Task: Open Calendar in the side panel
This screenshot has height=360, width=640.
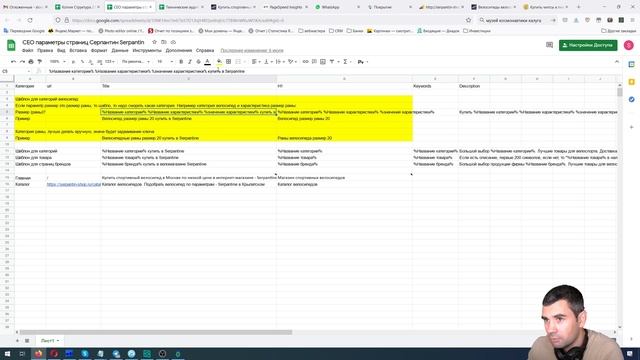Action: point(631,64)
